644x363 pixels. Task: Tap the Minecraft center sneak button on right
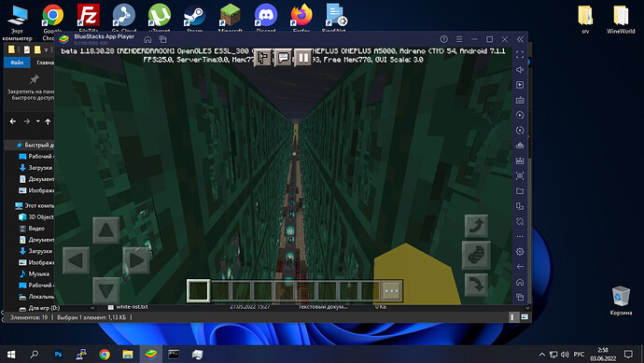[476, 255]
